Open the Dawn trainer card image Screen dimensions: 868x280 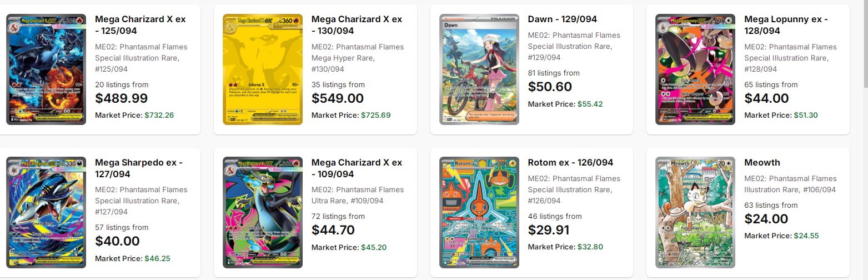pyautogui.click(x=479, y=69)
